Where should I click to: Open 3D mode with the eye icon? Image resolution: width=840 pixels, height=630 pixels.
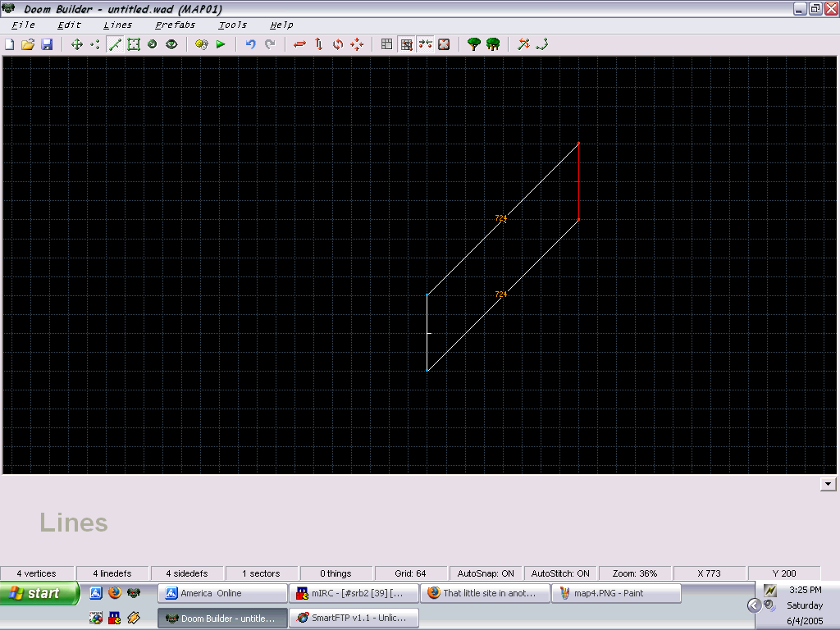[171, 44]
